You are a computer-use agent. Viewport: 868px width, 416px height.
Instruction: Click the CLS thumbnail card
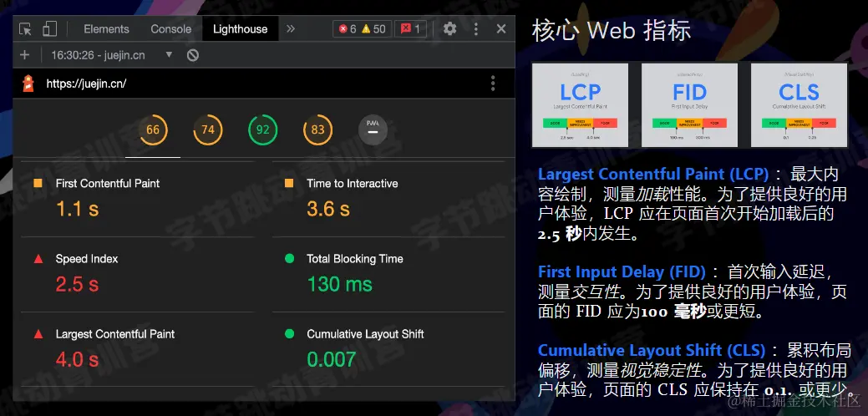[799, 105]
